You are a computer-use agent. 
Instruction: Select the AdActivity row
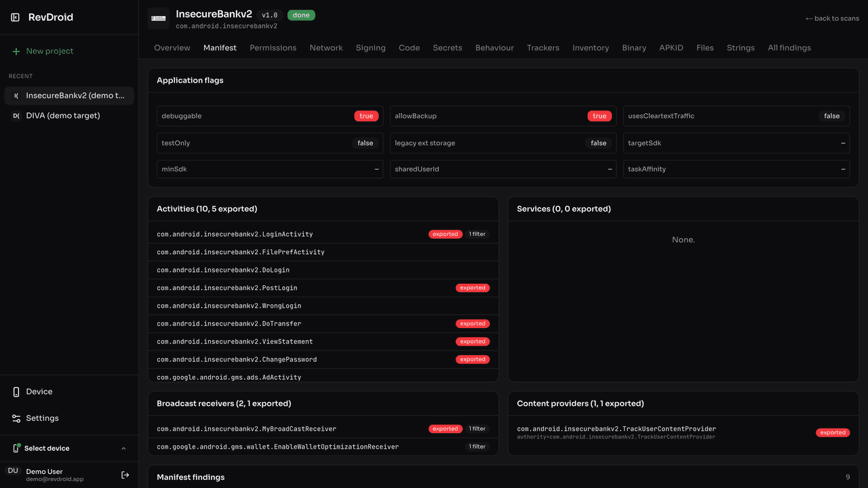coord(323,377)
